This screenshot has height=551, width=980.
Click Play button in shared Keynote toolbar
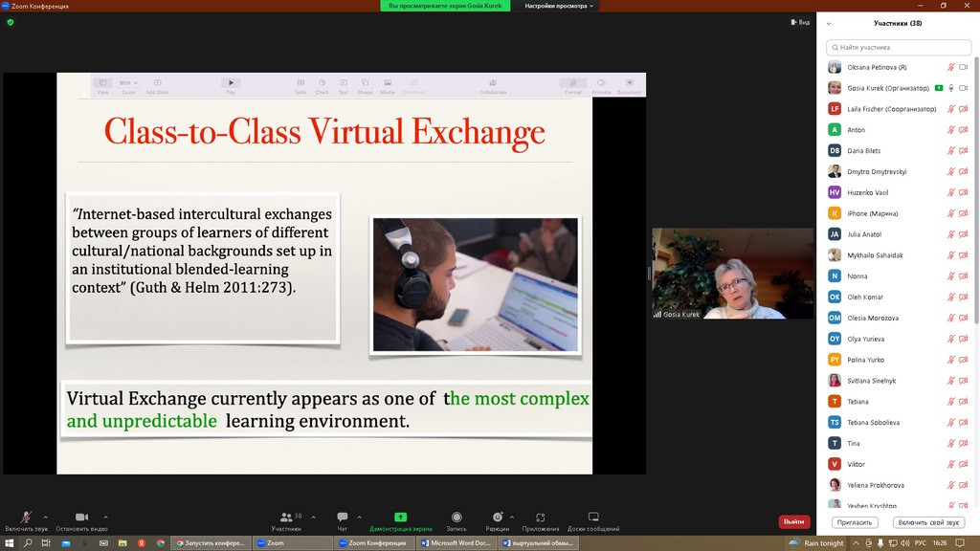tap(231, 85)
